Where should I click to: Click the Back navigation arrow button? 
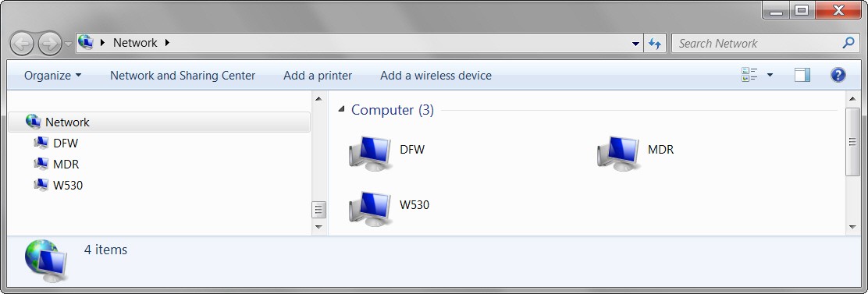point(23,43)
